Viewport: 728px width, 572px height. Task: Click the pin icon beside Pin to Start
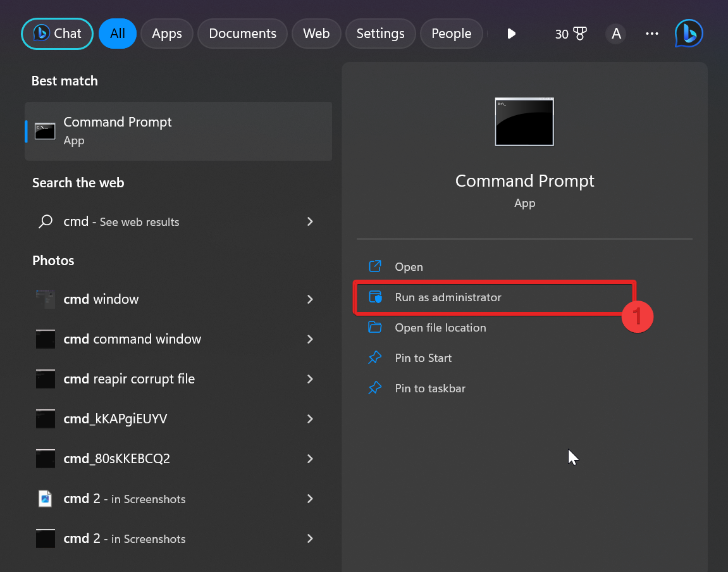click(x=374, y=357)
